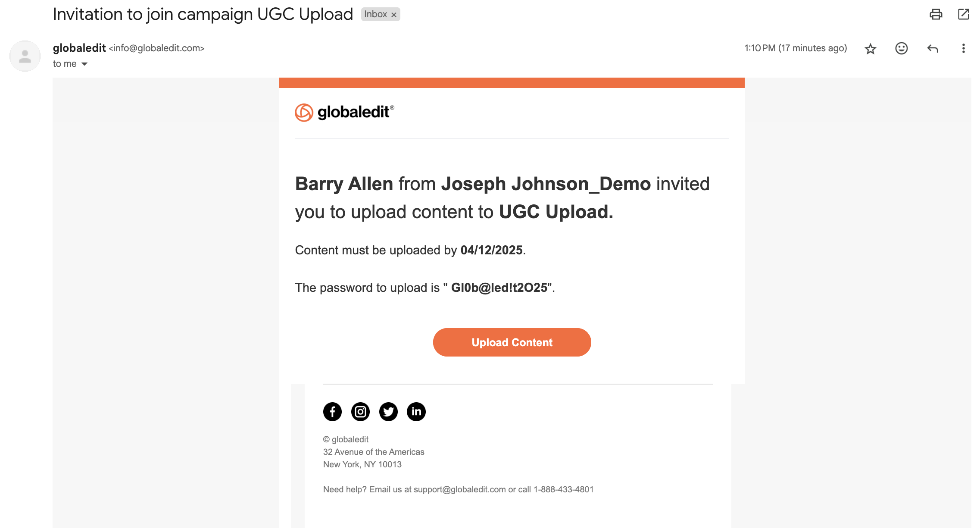This screenshot has width=980, height=532.
Task: Click the sender's profile avatar
Action: [25, 56]
